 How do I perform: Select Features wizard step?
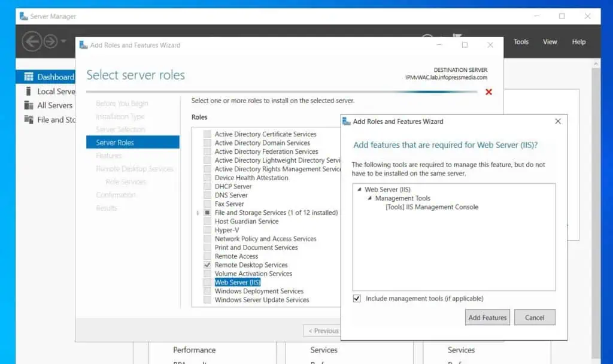click(x=109, y=156)
